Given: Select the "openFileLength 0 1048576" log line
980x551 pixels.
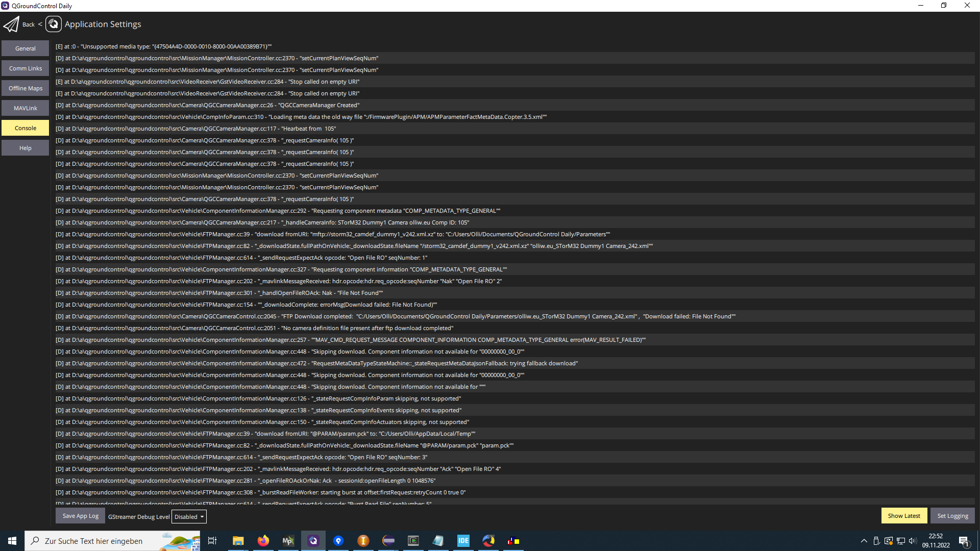Looking at the screenshot, I should 515,481.
